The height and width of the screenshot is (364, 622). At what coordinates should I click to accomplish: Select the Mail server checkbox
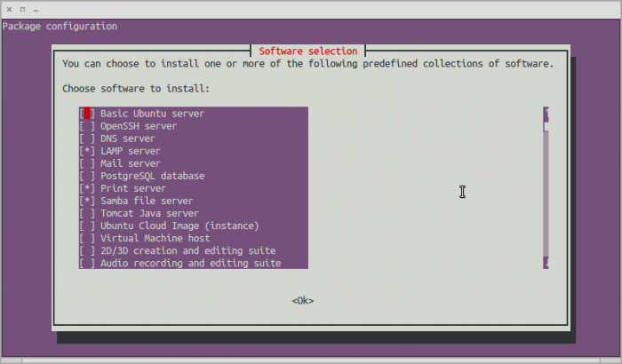[x=87, y=163]
